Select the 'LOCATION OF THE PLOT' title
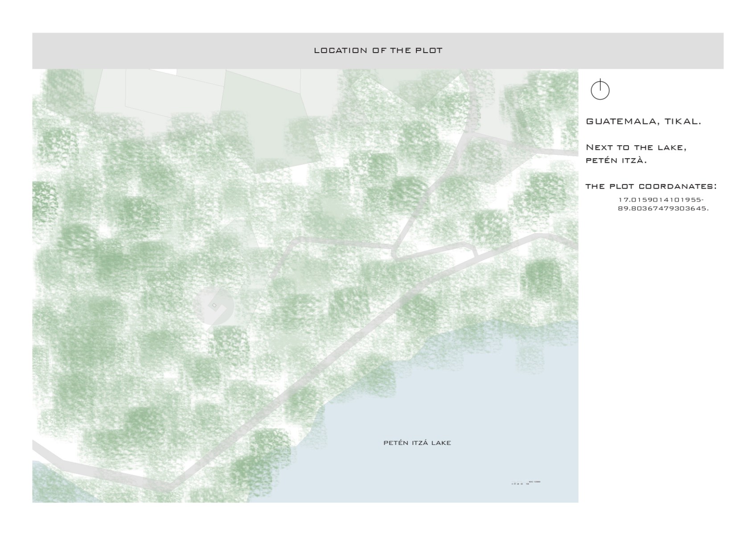756x535 pixels. (x=378, y=50)
